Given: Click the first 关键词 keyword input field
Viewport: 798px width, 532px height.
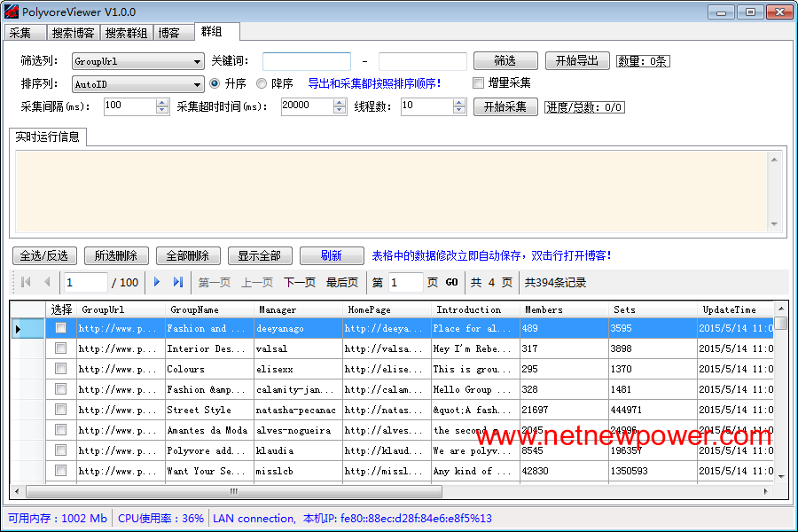Looking at the screenshot, I should 307,61.
